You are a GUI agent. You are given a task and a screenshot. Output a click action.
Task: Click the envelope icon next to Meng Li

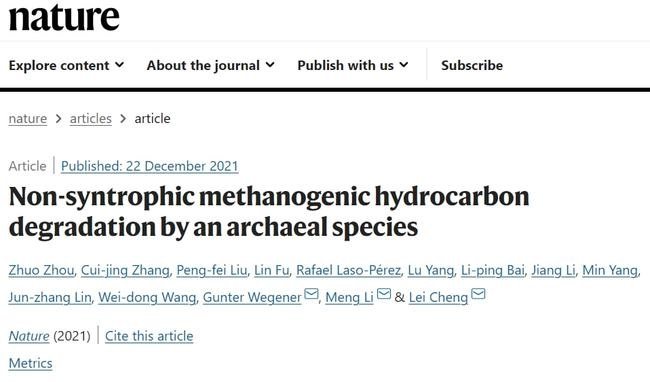pos(384,294)
